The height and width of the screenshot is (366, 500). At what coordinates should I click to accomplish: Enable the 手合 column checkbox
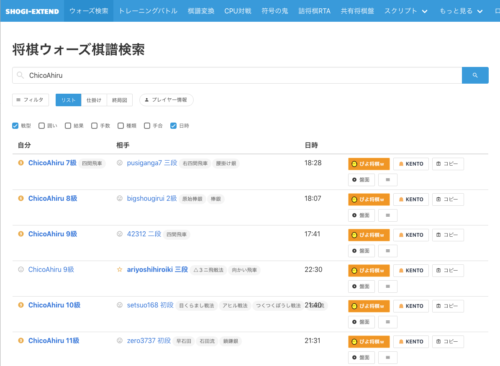coord(147,126)
